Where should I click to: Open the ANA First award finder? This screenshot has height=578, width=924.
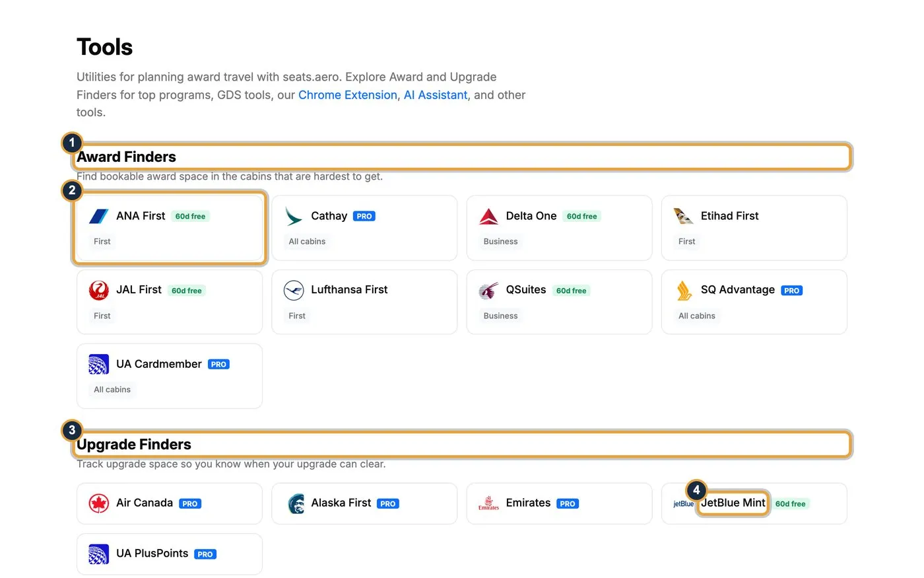point(170,228)
